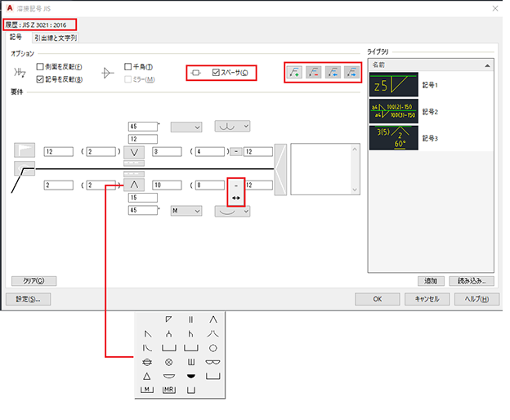Open the upper contour shape dropdown

(x=232, y=126)
